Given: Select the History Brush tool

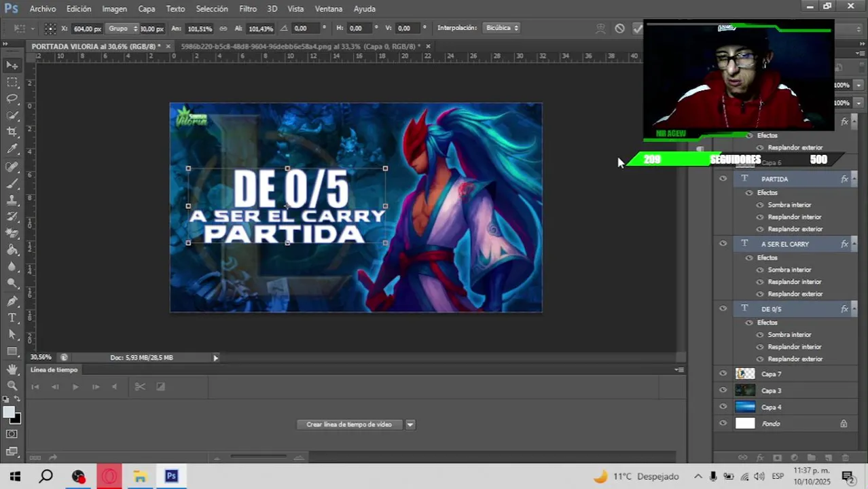Looking at the screenshot, I should pyautogui.click(x=12, y=217).
